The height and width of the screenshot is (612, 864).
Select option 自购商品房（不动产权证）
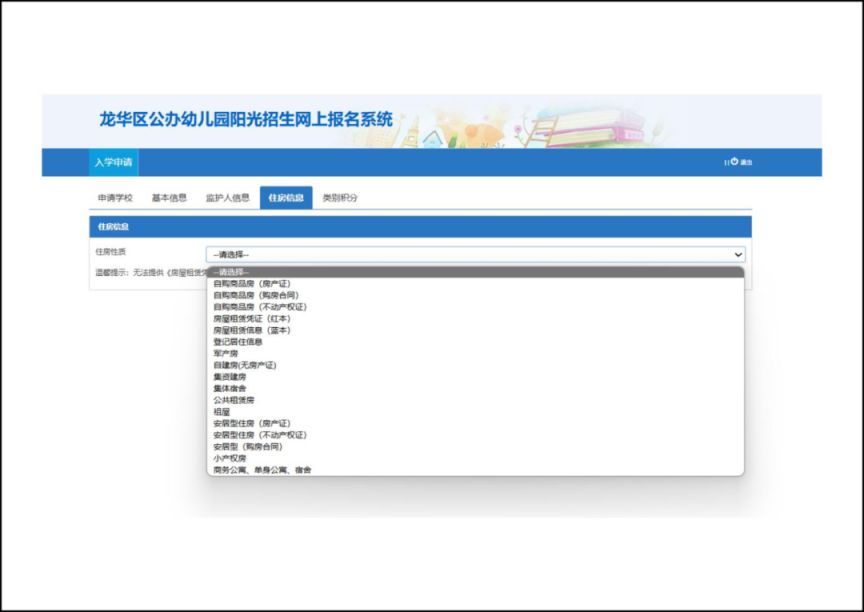476,307
